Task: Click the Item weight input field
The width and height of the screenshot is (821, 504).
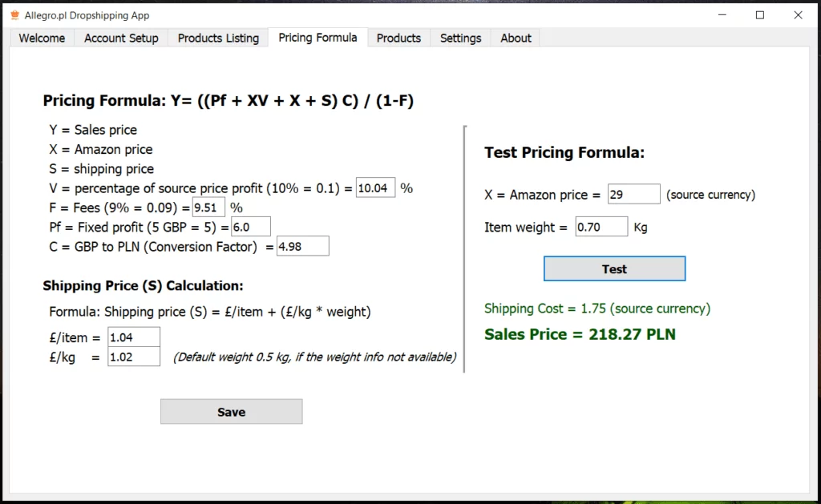Action: coord(601,227)
